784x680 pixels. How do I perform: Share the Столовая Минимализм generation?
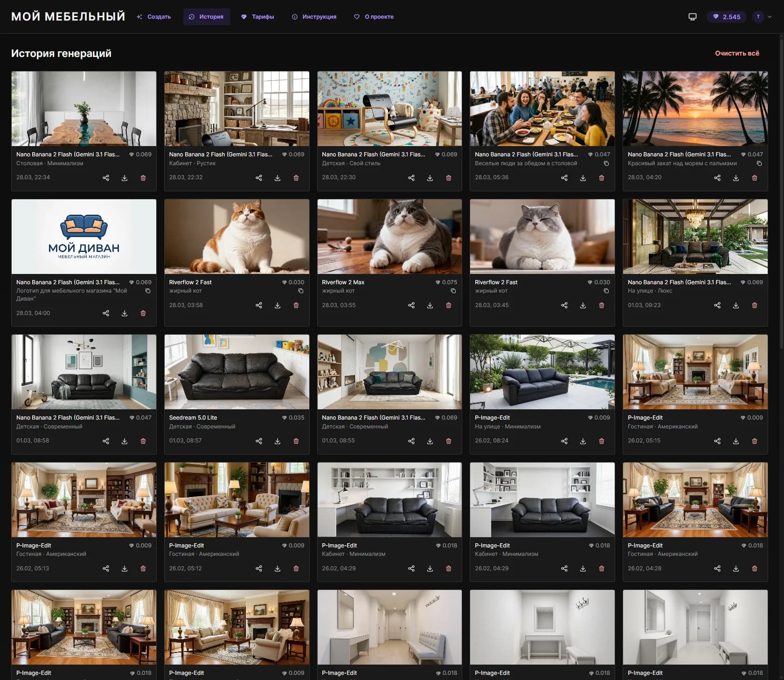pos(106,178)
